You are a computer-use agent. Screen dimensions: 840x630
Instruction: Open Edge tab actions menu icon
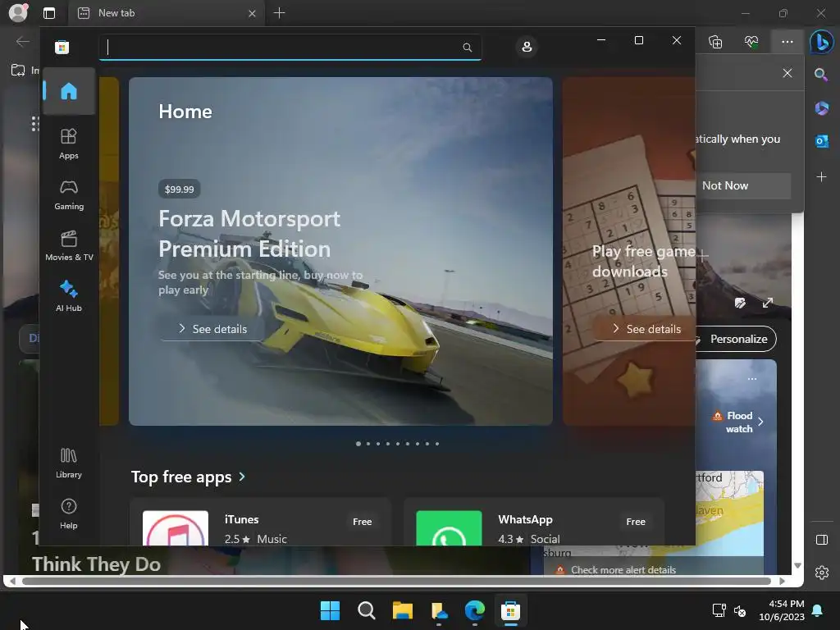tap(48, 13)
